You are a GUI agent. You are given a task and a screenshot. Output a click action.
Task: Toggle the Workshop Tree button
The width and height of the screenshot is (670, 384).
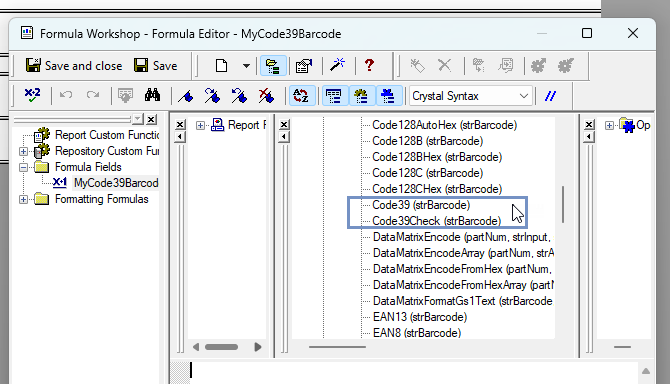(273, 66)
